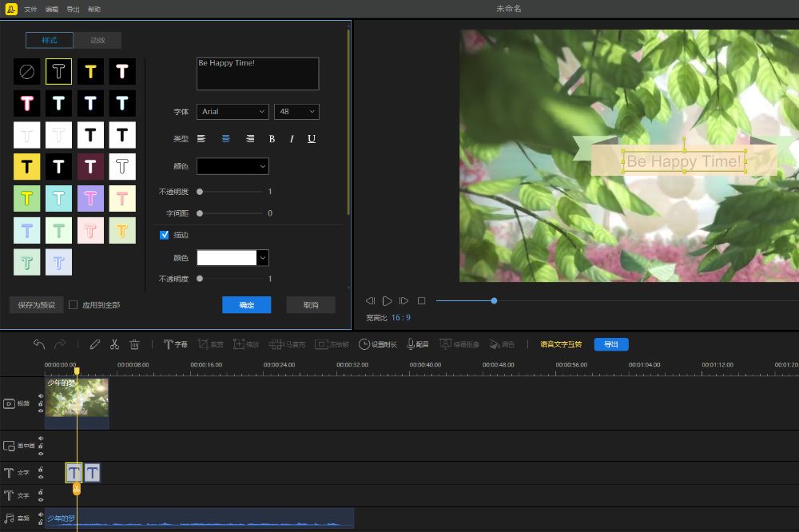Image resolution: width=799 pixels, height=532 pixels.
Task: Click the scissors split tool
Action: tap(114, 344)
